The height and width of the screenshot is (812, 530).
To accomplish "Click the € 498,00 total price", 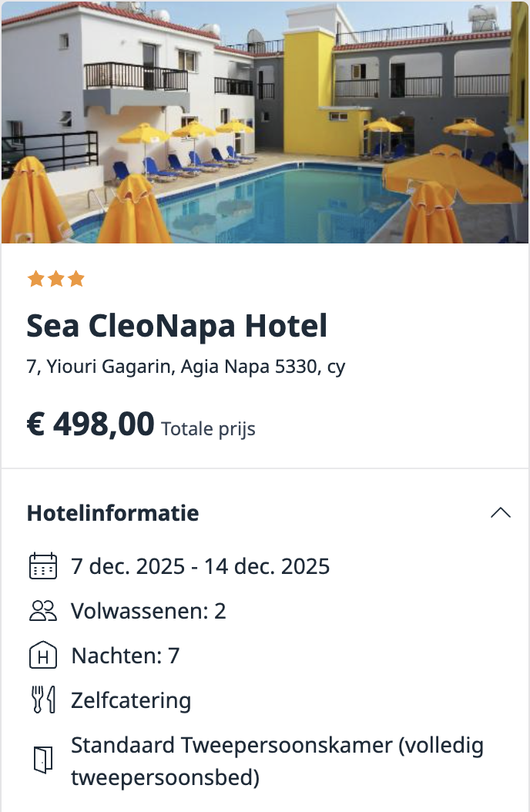I will click(x=90, y=423).
